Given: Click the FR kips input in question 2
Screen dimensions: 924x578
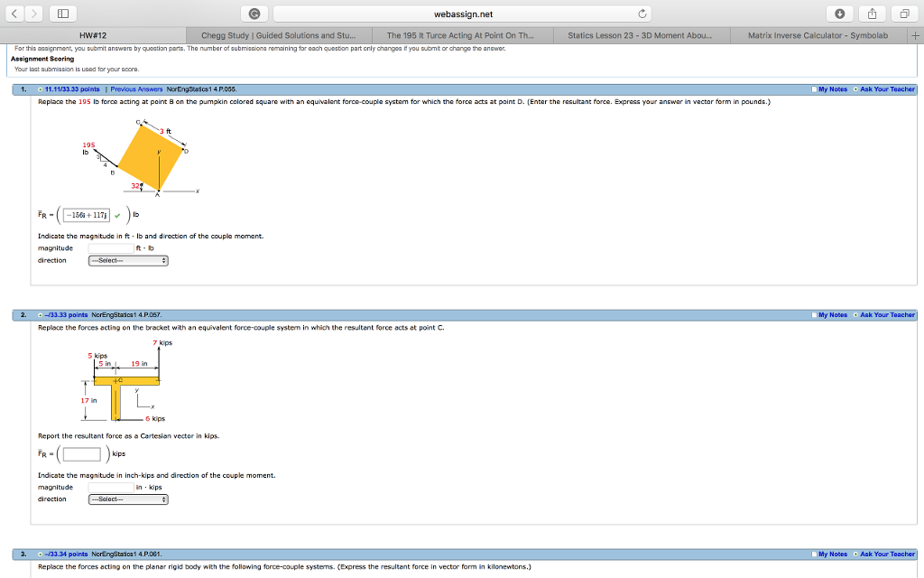Looking at the screenshot, I should click(x=82, y=454).
